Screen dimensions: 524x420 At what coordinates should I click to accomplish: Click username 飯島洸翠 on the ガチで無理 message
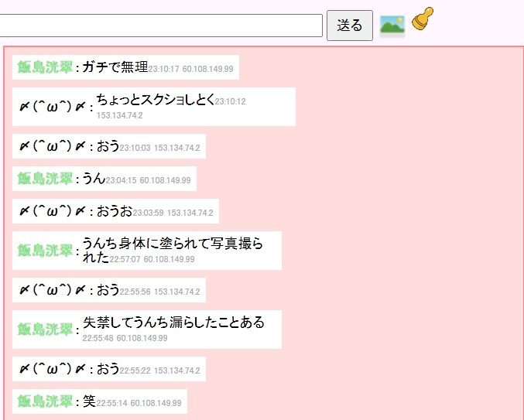click(x=46, y=67)
